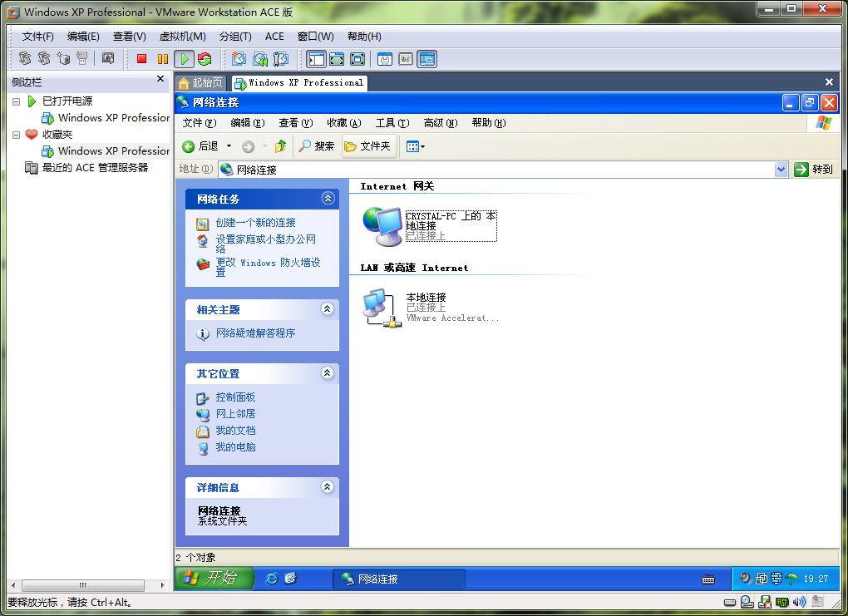Click the Internet Explorer quick launch icon
Screen dimensions: 848x616
[x=271, y=579]
